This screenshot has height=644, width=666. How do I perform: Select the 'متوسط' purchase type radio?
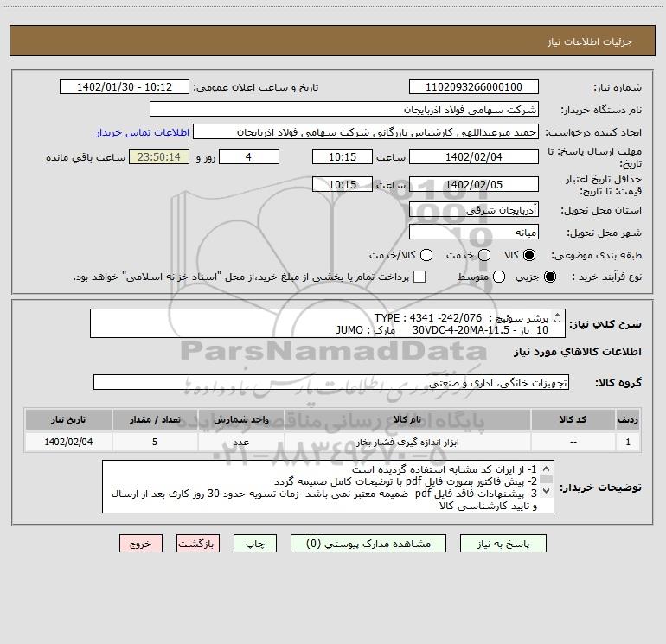pyautogui.click(x=499, y=277)
